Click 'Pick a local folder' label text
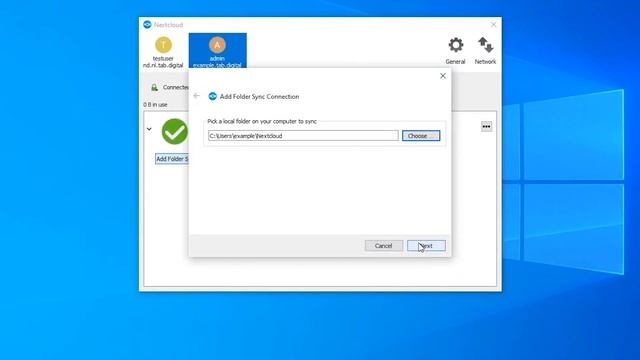The width and height of the screenshot is (640, 360). pyautogui.click(x=262, y=121)
